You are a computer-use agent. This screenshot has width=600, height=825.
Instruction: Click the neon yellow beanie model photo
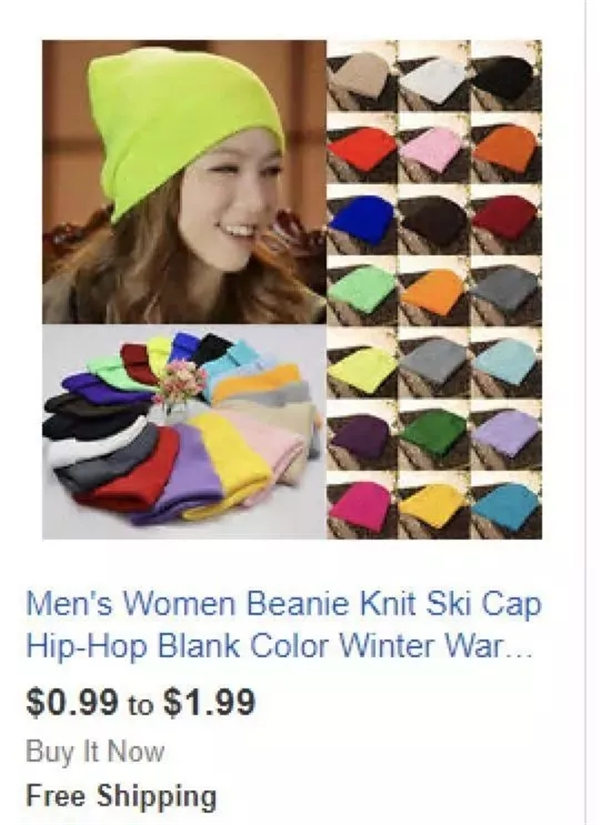coord(184,182)
